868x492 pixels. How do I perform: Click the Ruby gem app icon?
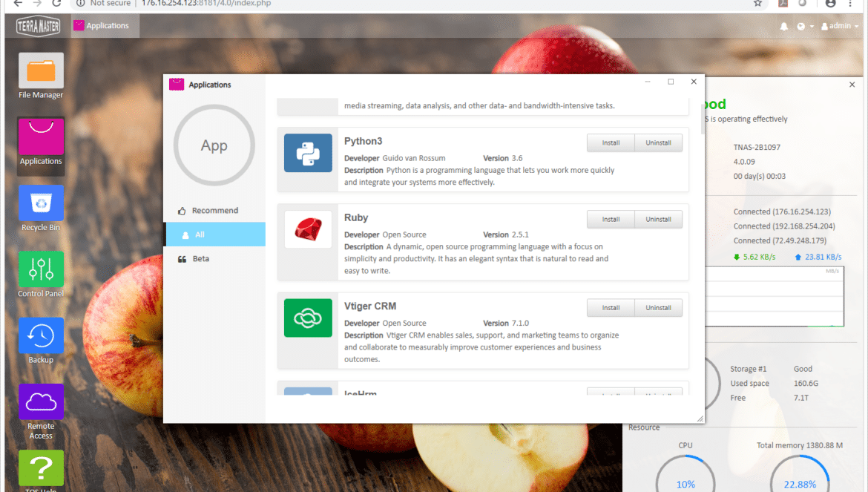tap(309, 229)
